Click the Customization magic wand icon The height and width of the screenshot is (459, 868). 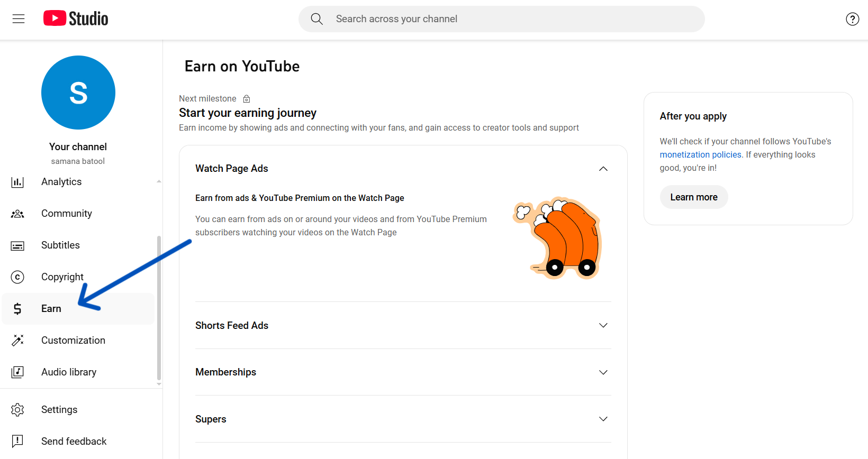click(x=17, y=341)
